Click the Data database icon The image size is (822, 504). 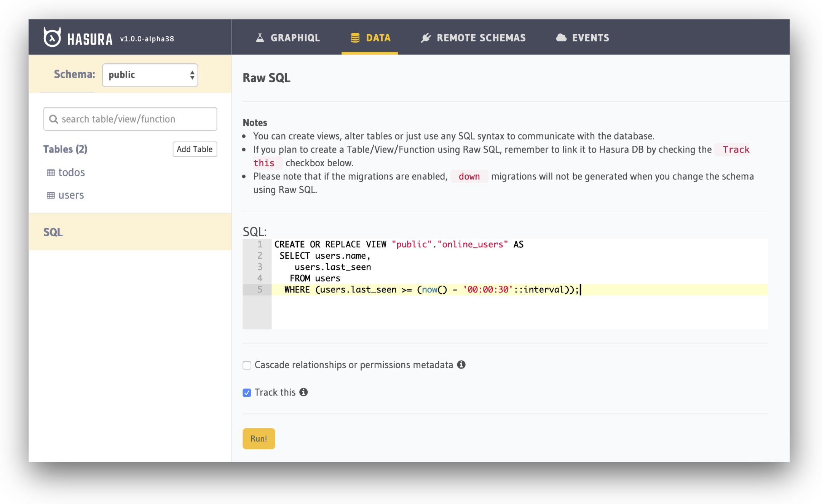point(355,38)
